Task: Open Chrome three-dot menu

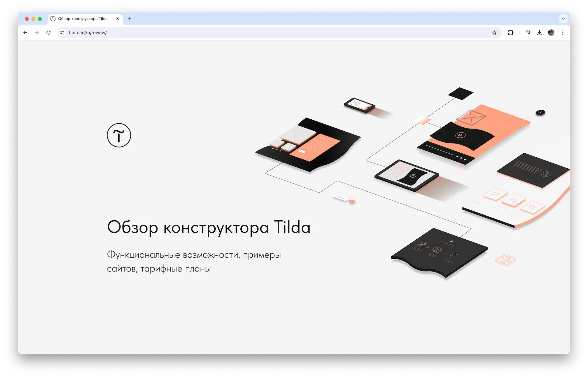Action: click(563, 32)
